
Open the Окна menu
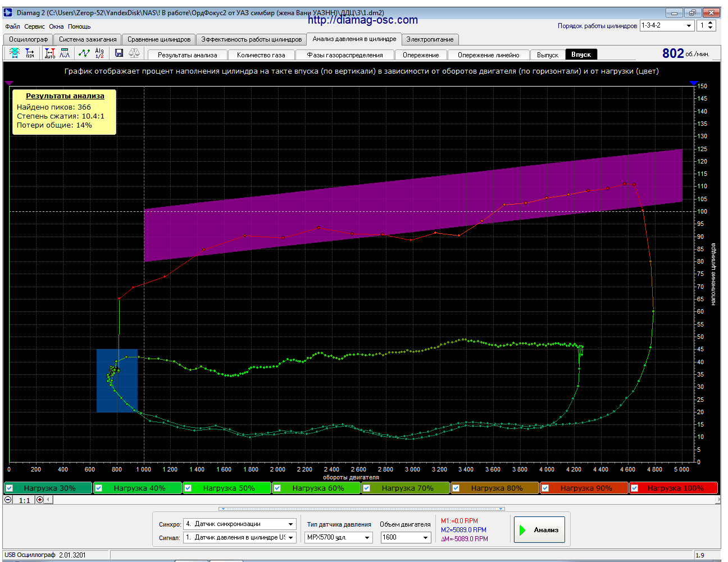[56, 26]
